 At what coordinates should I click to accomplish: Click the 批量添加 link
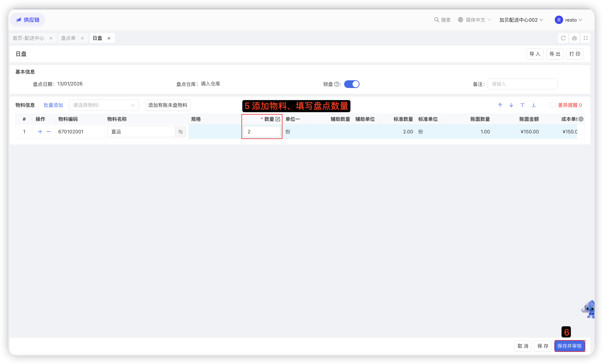[x=53, y=105]
